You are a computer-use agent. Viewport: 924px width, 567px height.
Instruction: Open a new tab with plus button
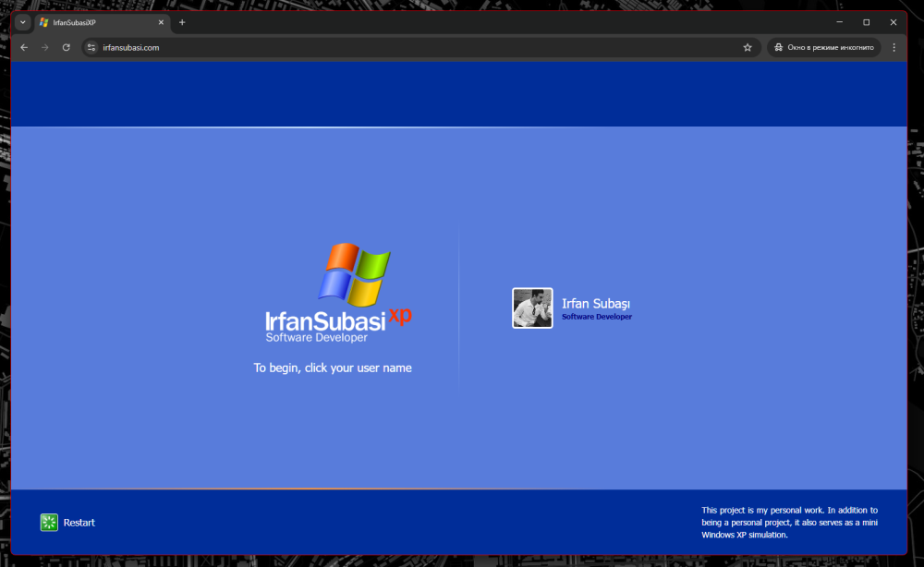(x=182, y=22)
